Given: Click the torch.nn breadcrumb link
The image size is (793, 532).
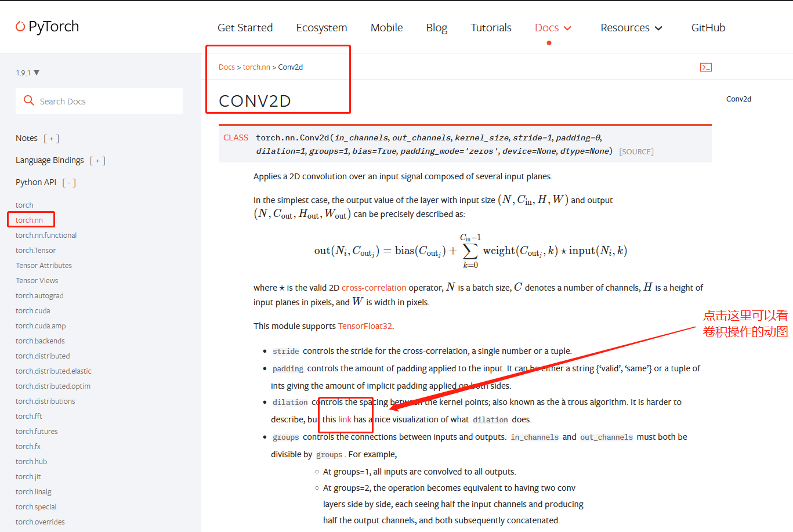Looking at the screenshot, I should (x=256, y=67).
